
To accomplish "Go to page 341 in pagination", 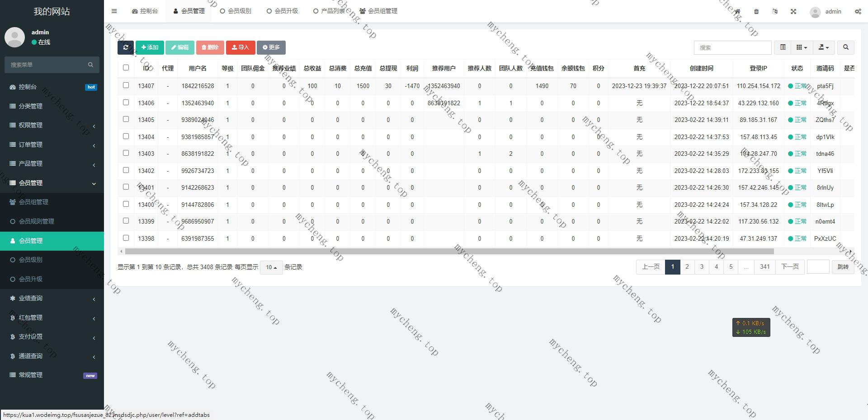I will pyautogui.click(x=764, y=267).
